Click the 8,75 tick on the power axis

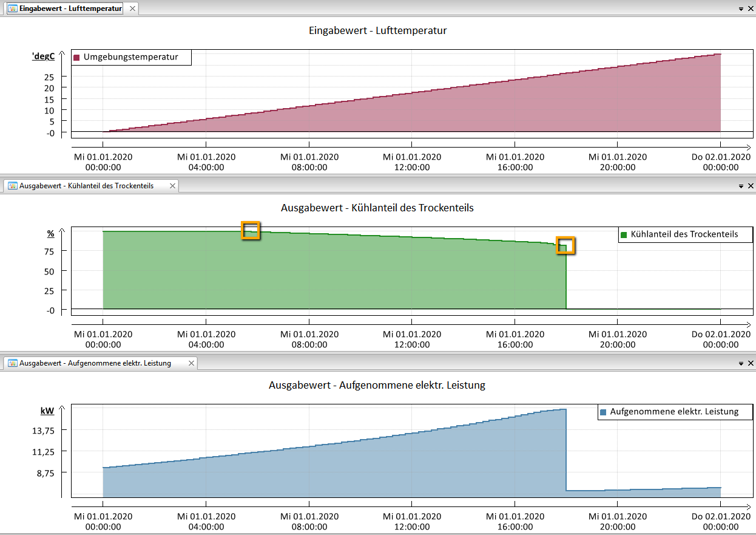pyautogui.click(x=46, y=472)
